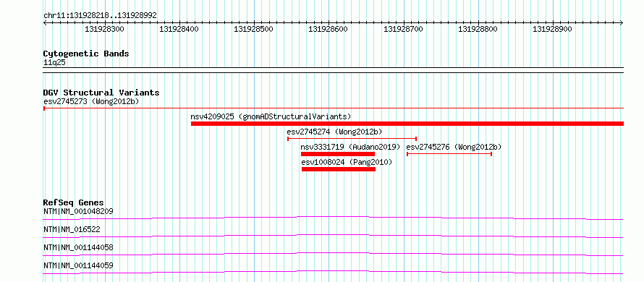644x282 pixels.
Task: Click the ruler at position 131928800
Action: point(478,29)
